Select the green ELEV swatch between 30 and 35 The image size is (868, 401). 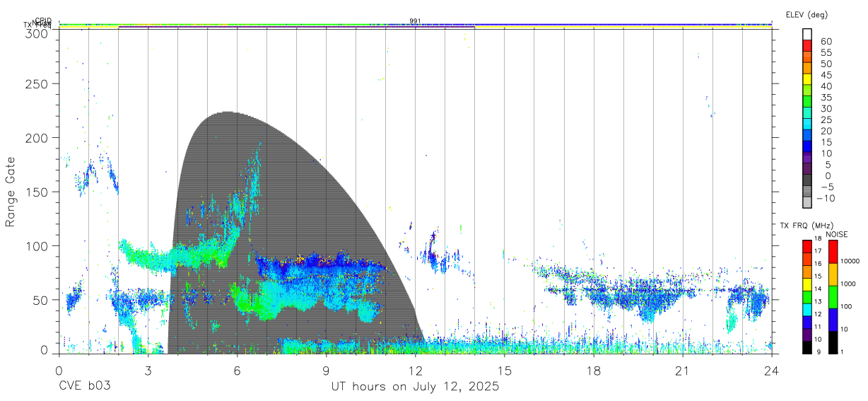point(807,101)
